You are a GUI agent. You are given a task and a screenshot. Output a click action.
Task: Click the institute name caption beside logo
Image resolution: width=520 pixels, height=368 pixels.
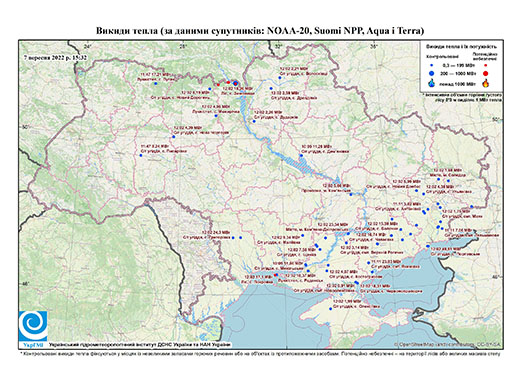140,344
